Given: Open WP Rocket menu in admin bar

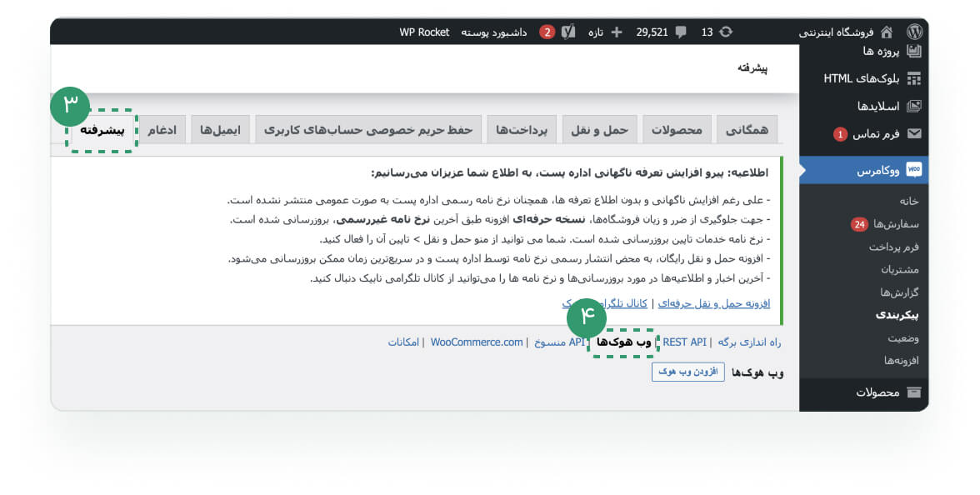Looking at the screenshot, I should tap(424, 32).
